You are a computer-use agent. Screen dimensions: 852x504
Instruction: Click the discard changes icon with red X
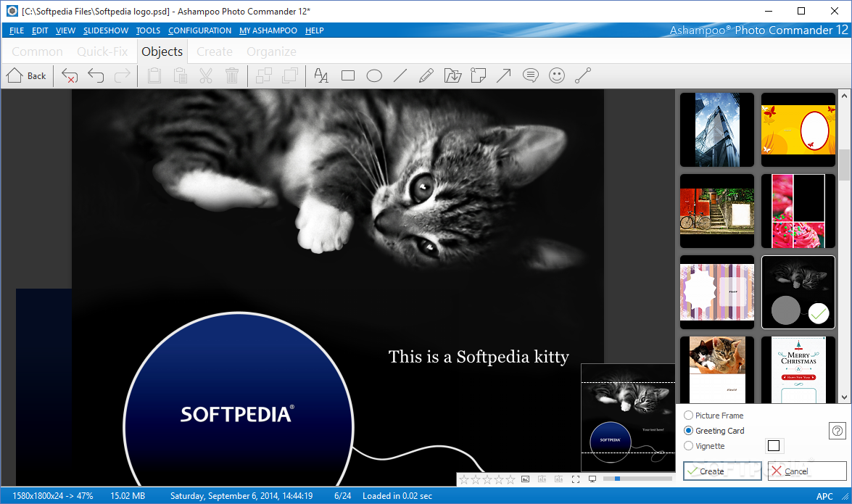pos(70,75)
